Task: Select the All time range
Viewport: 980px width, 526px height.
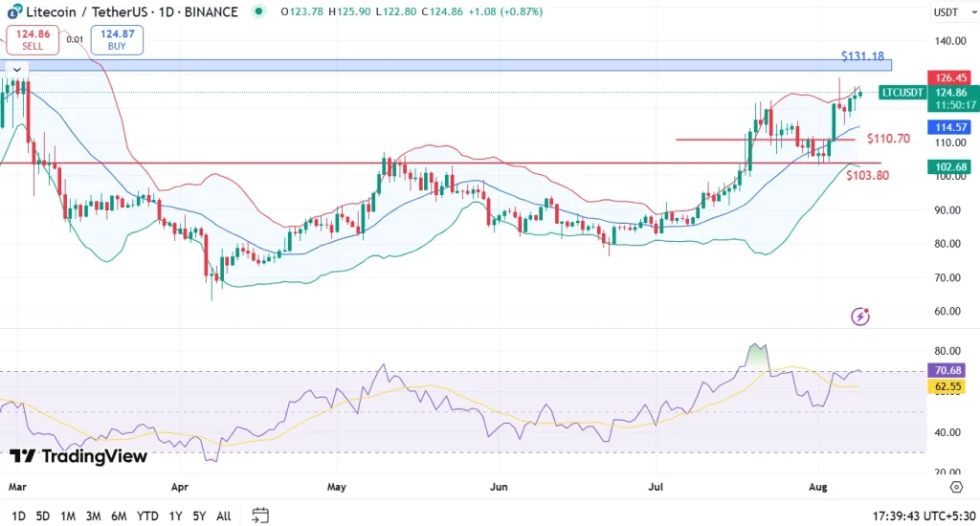Action: click(223, 516)
